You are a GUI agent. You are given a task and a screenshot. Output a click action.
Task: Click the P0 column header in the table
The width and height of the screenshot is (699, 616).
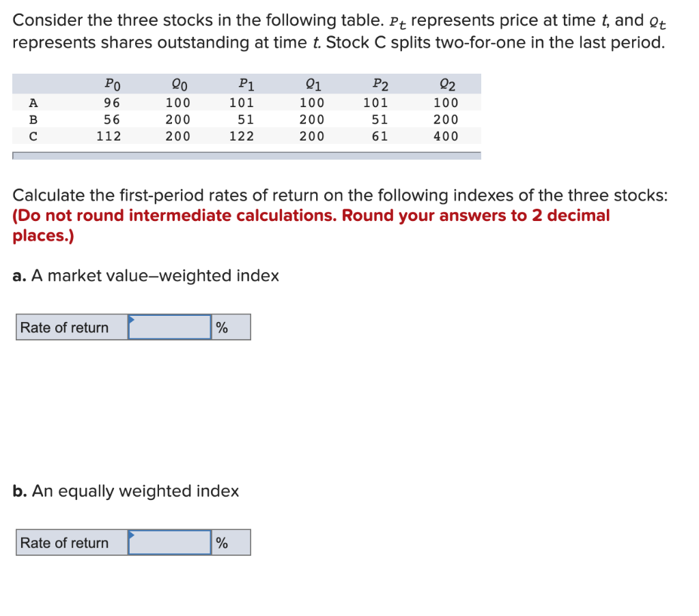(111, 84)
